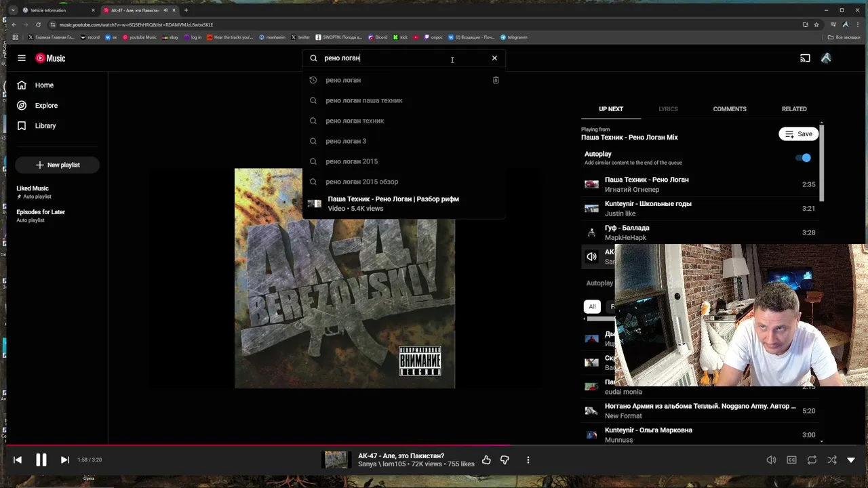
Task: Click the queue panel scrollbar
Action: point(822,163)
